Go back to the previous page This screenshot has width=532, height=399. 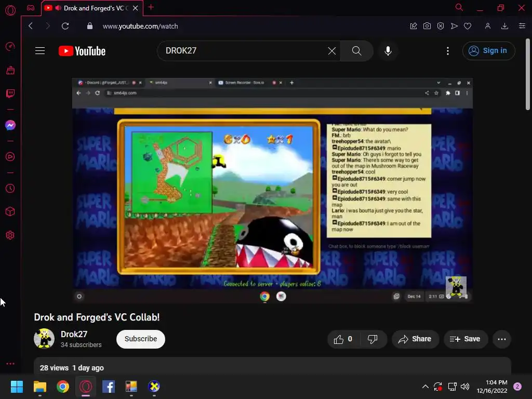click(x=31, y=26)
